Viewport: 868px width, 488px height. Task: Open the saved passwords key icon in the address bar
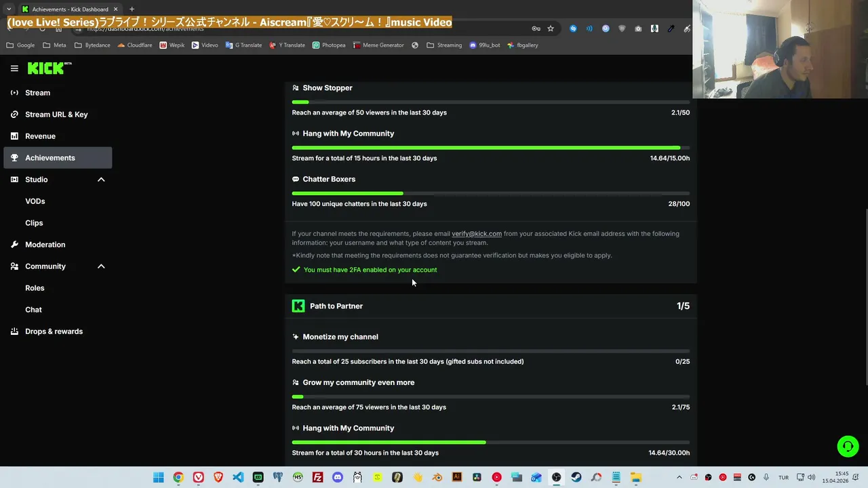[536, 28]
